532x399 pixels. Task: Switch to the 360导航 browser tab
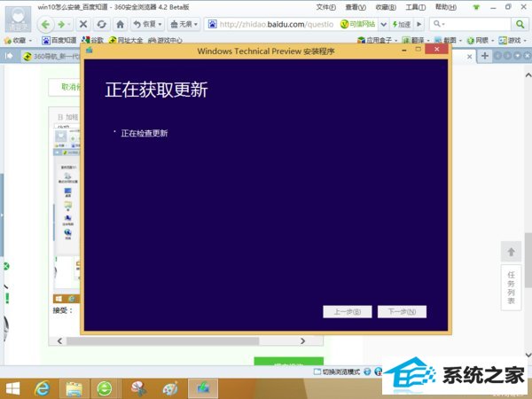(x=51, y=57)
